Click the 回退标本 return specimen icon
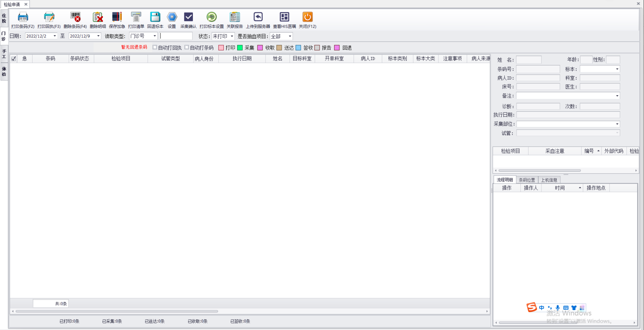644x330 pixels. [155, 17]
